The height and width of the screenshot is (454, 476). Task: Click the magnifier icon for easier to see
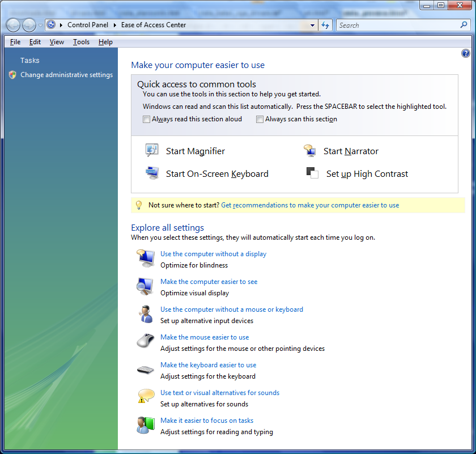(x=145, y=286)
